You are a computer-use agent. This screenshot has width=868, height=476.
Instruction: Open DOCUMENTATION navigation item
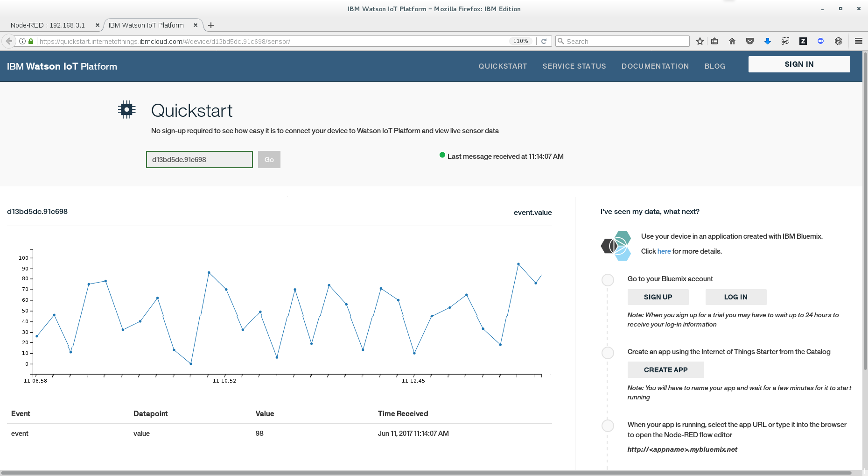[655, 66]
